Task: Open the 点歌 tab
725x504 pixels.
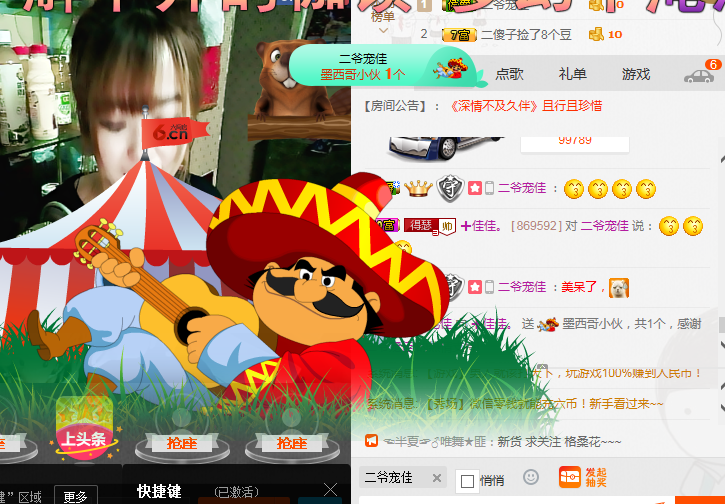Action: click(x=509, y=74)
